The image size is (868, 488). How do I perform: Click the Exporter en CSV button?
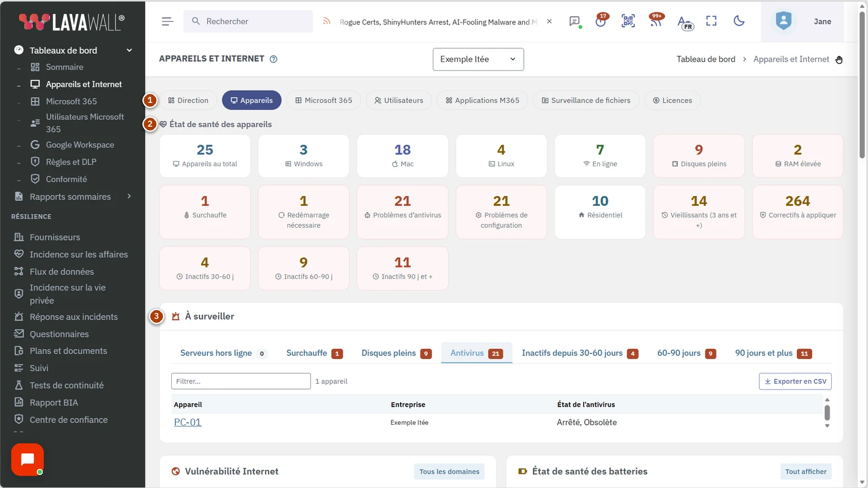(795, 381)
